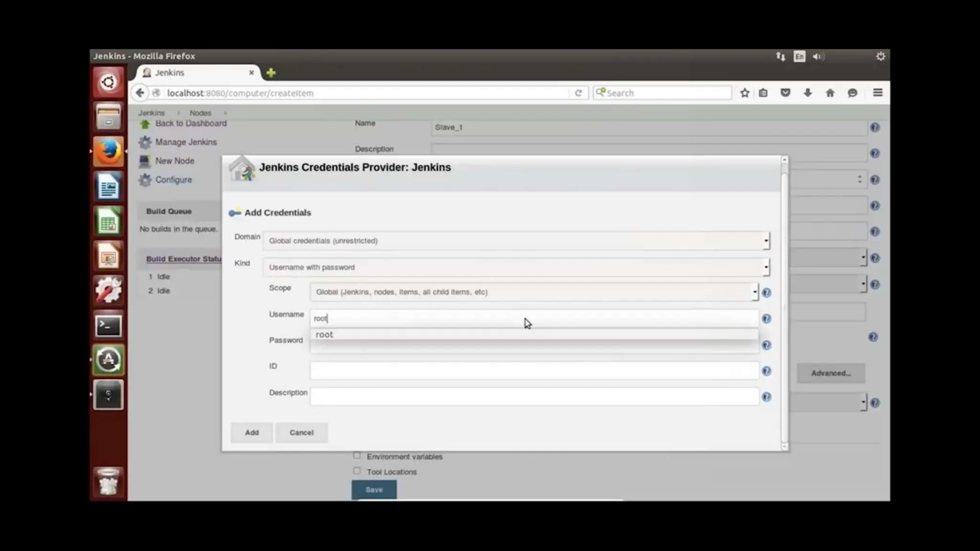Focus the Username input field

(534, 318)
